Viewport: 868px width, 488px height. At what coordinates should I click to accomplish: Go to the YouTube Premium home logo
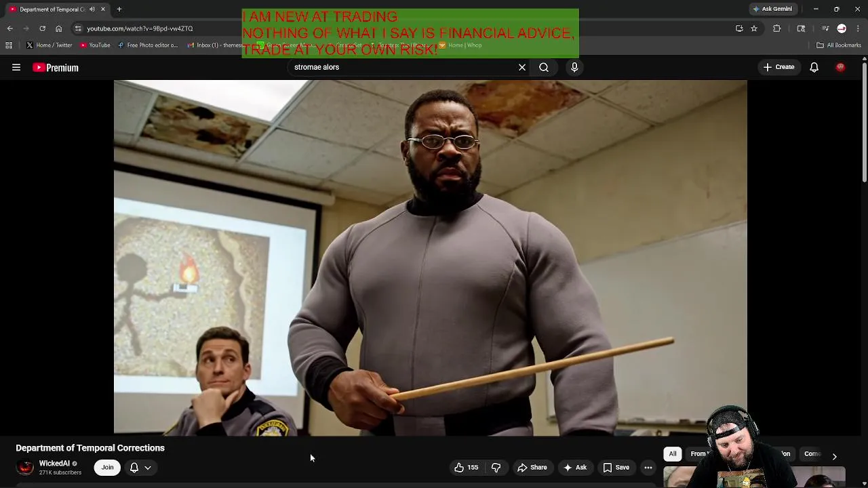pos(56,67)
